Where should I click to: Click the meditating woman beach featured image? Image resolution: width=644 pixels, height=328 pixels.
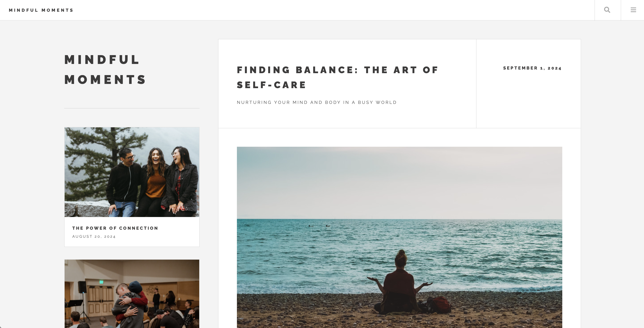click(x=400, y=237)
